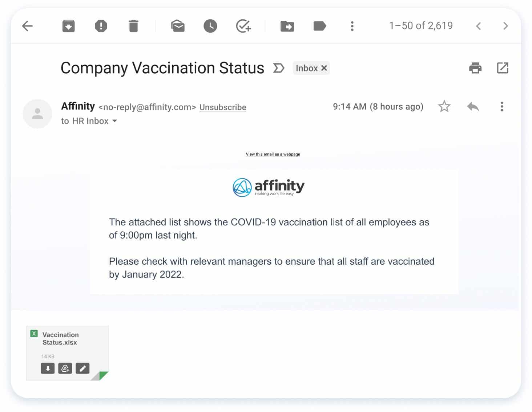Report this email as spam
This screenshot has width=532, height=412.
(x=101, y=26)
